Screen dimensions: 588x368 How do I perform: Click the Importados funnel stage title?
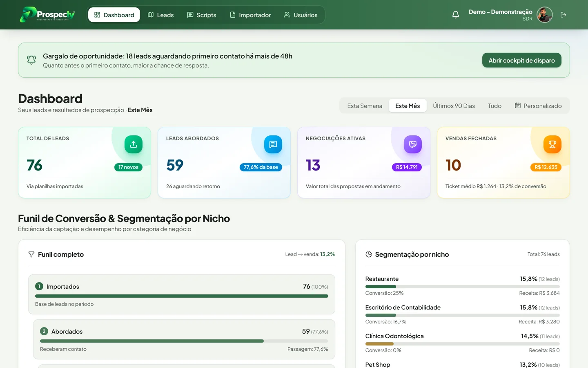pyautogui.click(x=63, y=287)
